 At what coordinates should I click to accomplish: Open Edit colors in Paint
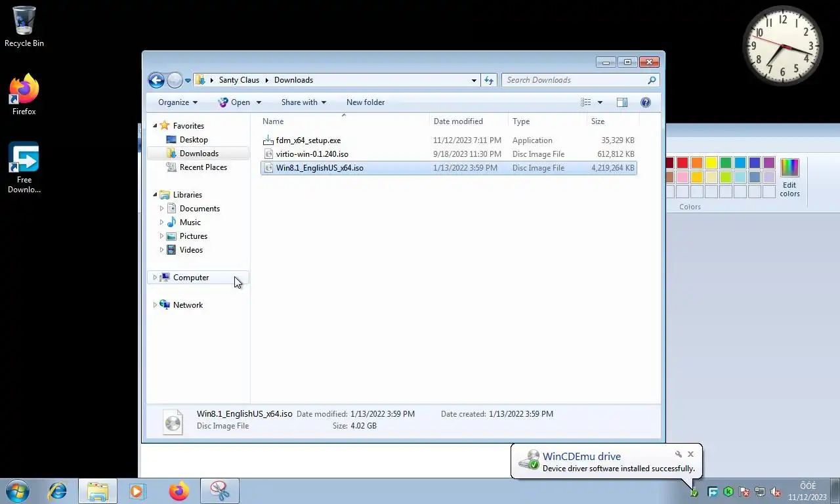(789, 177)
